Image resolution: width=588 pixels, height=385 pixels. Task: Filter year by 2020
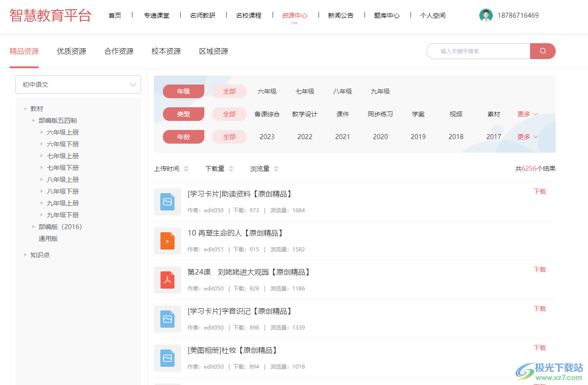tap(380, 137)
